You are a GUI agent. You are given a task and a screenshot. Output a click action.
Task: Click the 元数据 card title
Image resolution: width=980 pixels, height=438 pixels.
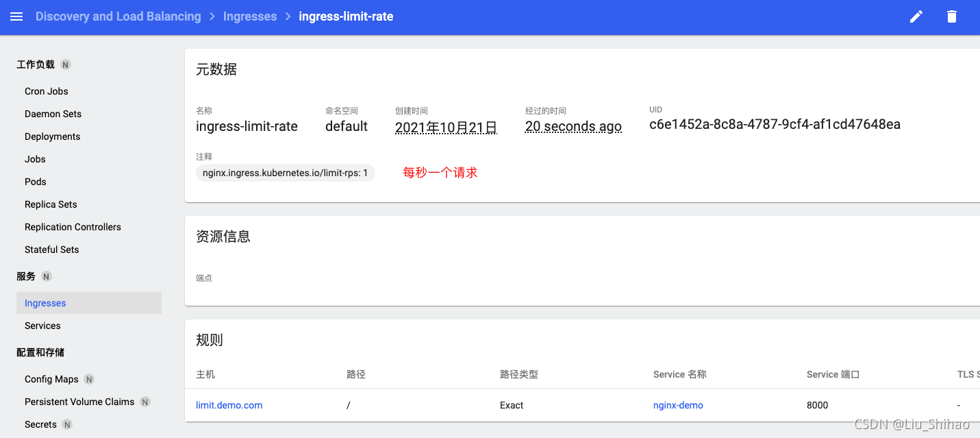pyautogui.click(x=216, y=69)
